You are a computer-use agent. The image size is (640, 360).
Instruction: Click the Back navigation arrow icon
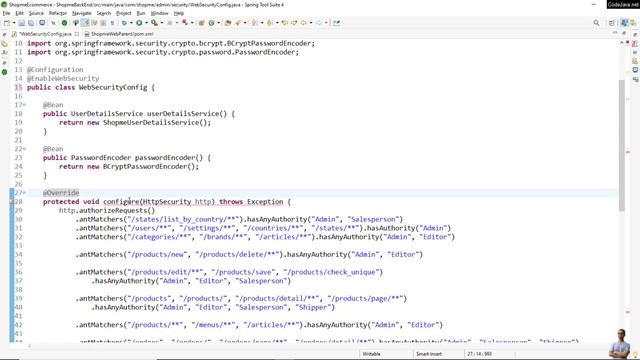tap(303, 23)
